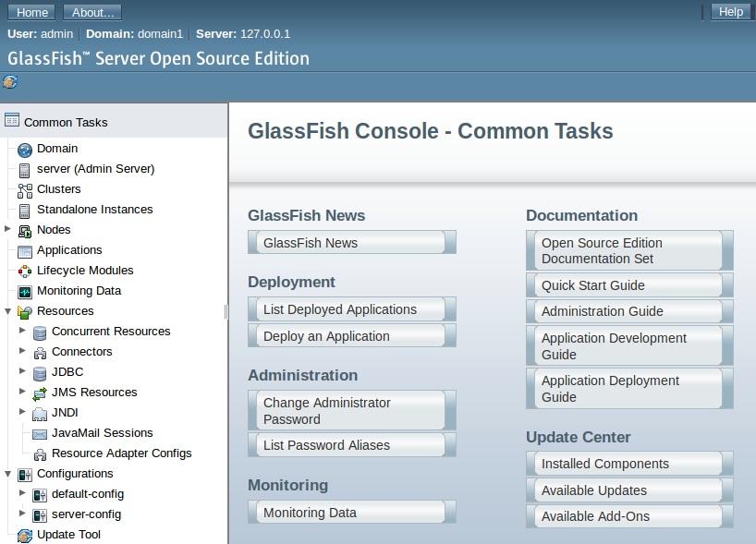The image size is (756, 544).
Task: Click the JNDI icon in the tree
Action: coord(40,414)
